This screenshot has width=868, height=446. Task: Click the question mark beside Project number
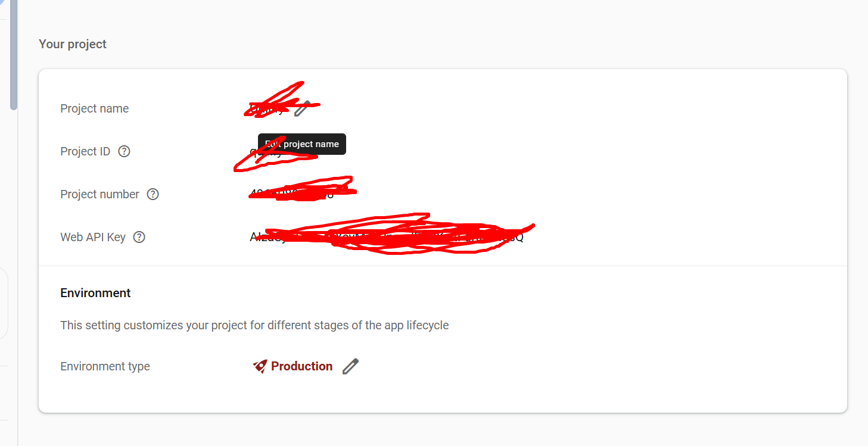pyautogui.click(x=153, y=194)
